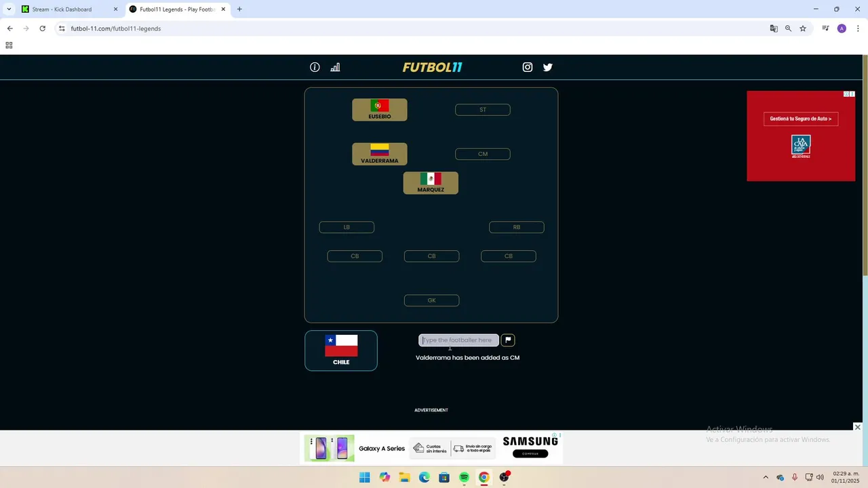Open the game info icon
This screenshot has height=488, width=868.
(x=315, y=67)
